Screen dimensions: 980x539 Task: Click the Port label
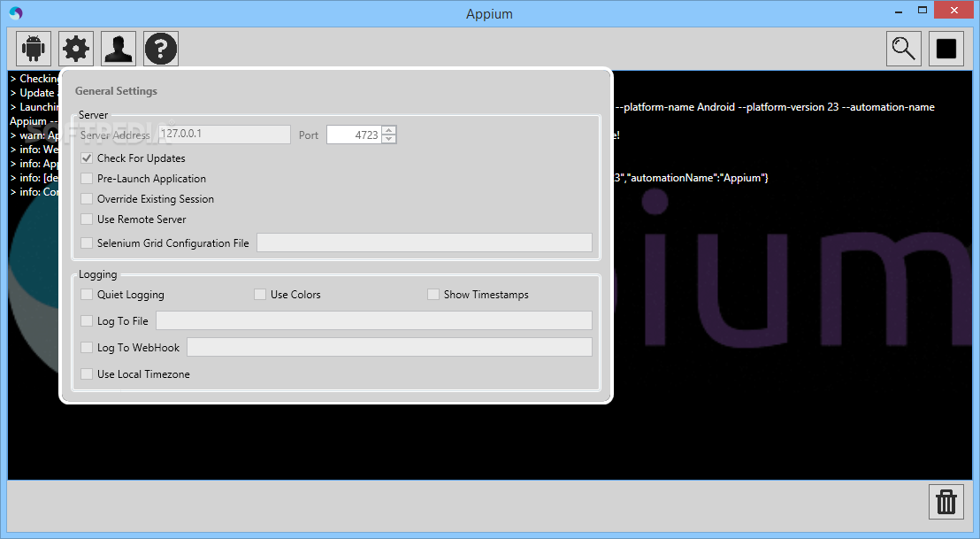309,135
